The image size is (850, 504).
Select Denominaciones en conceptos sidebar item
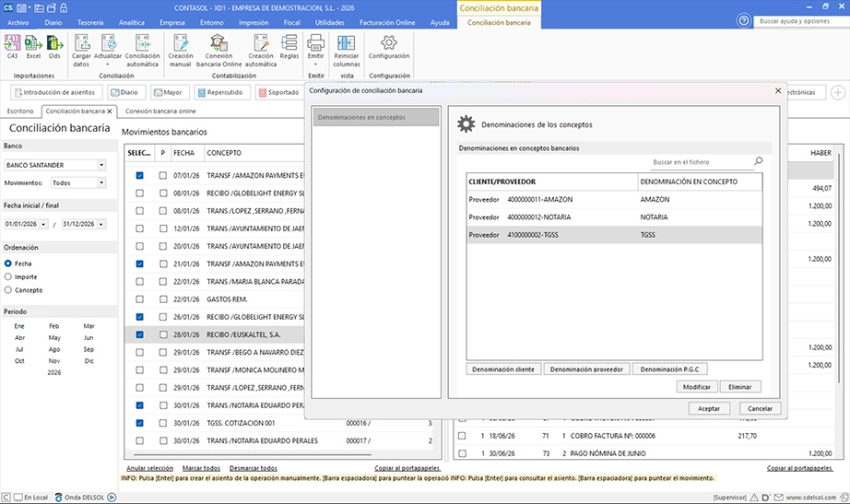376,117
